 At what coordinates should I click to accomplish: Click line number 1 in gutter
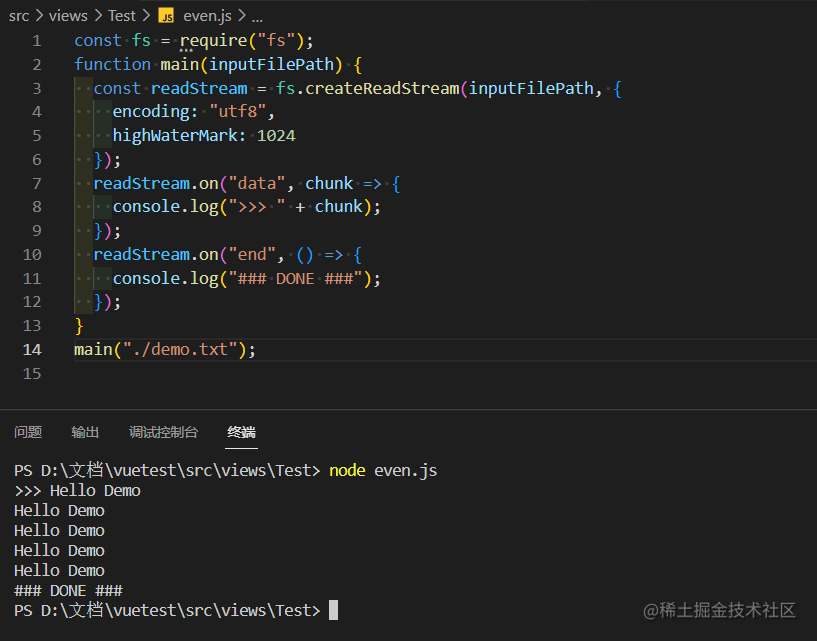(36, 41)
